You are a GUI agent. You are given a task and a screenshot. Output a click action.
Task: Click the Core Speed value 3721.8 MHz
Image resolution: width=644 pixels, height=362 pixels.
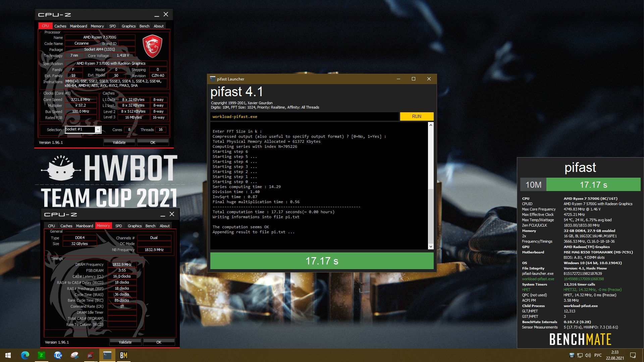80,100
